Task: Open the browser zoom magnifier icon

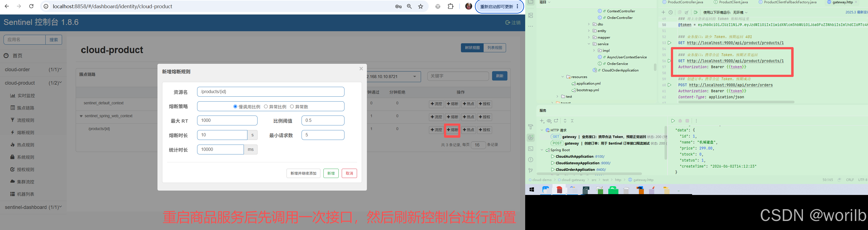Action: pyautogui.click(x=410, y=6)
